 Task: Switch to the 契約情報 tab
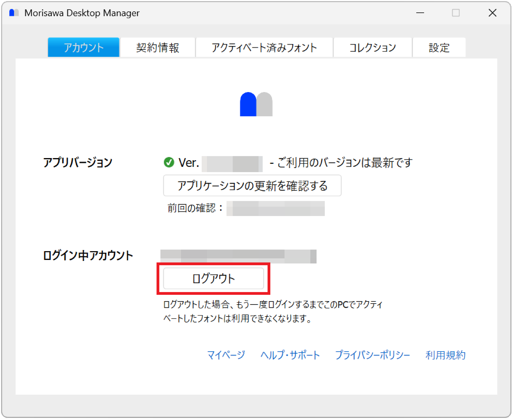pyautogui.click(x=158, y=47)
